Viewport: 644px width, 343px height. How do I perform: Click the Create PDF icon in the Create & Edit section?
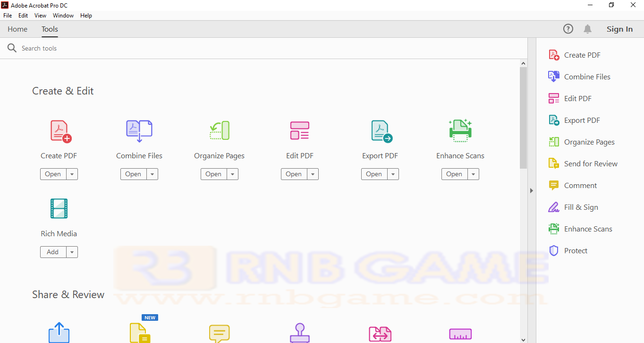tap(60, 131)
